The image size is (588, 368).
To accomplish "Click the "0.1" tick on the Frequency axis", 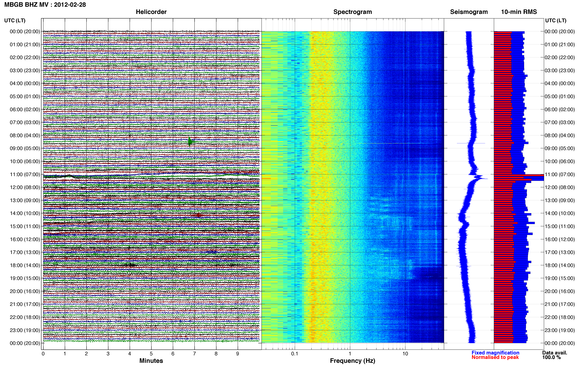I will (295, 354).
